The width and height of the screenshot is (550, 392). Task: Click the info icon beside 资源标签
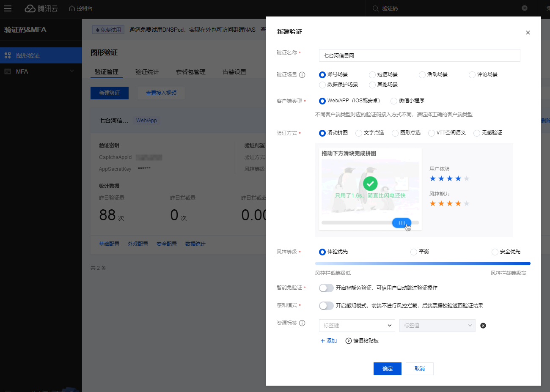tap(302, 323)
